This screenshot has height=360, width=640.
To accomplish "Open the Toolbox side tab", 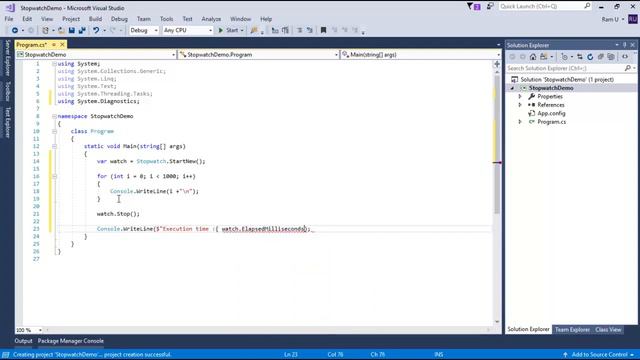I will pos(7,91).
